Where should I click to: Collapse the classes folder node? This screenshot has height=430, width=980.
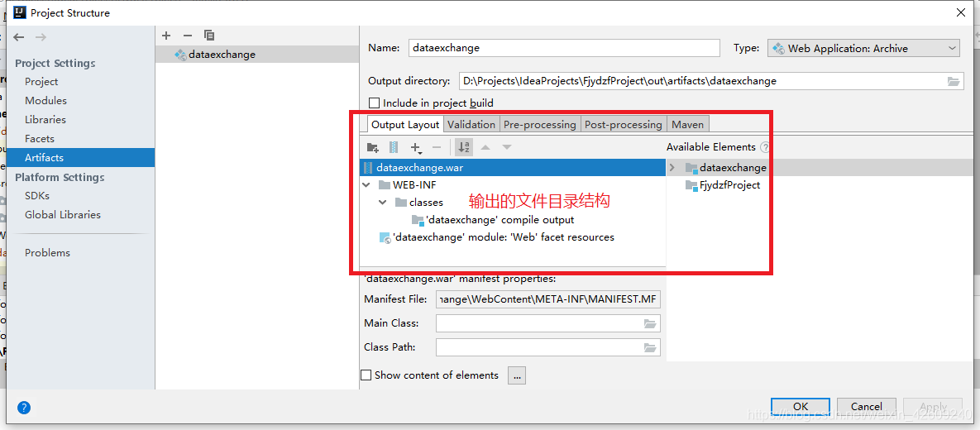(x=383, y=203)
